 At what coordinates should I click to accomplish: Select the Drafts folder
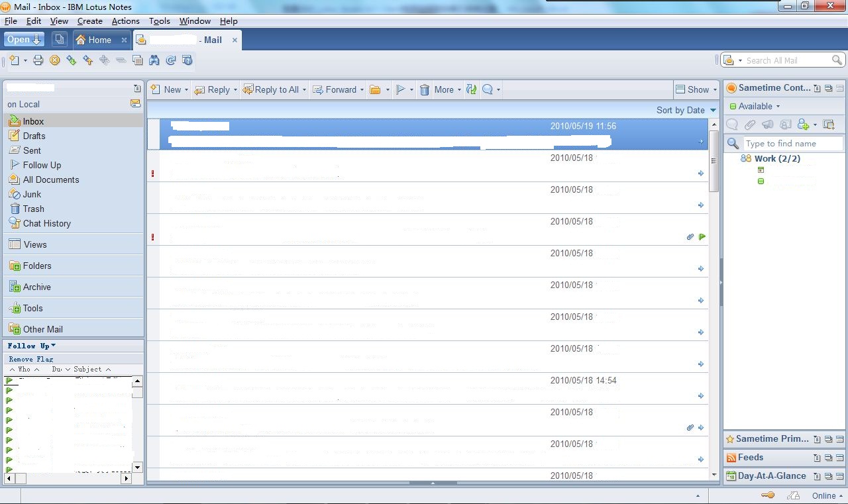[x=73, y=136]
